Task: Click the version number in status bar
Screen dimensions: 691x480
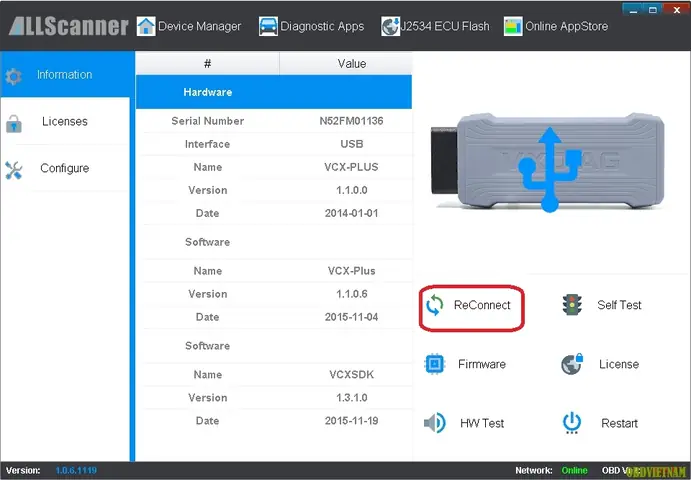Action: pos(74,470)
